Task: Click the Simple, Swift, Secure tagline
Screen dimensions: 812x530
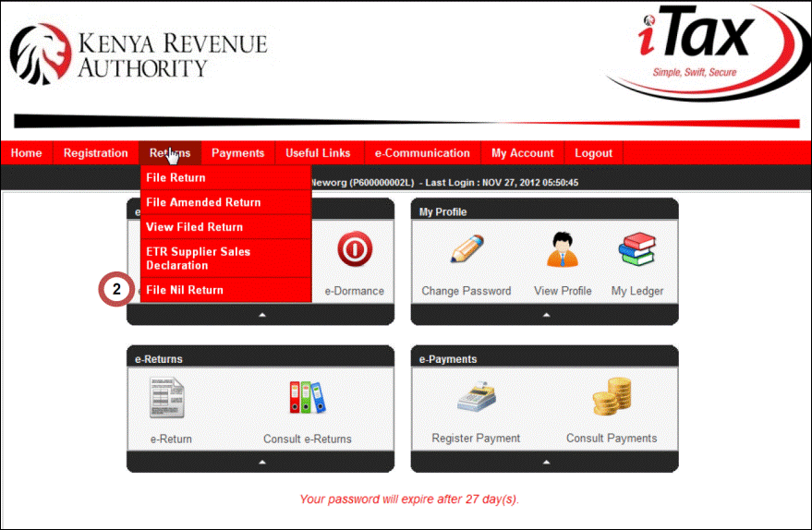Action: pyautogui.click(x=695, y=72)
